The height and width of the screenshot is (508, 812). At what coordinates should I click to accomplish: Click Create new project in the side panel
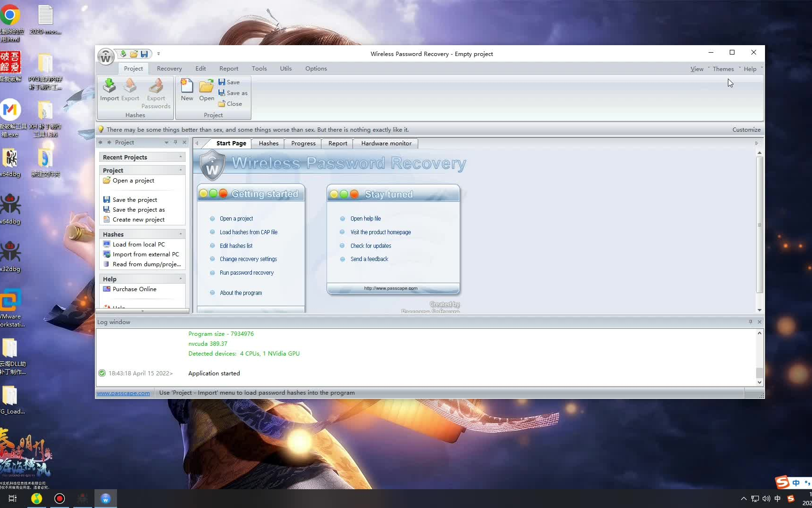tap(138, 220)
